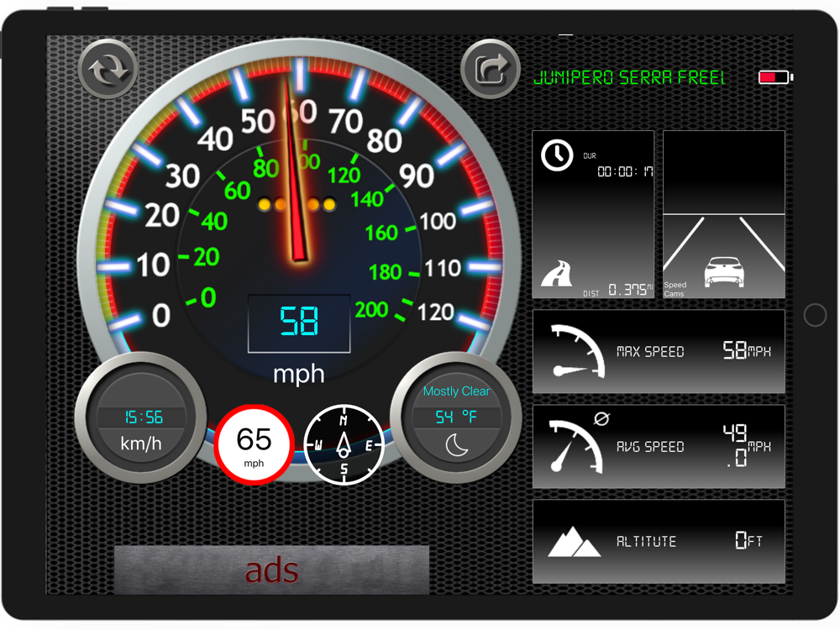The height and width of the screenshot is (630, 840).
Task: Tap the max speed gauge icon
Action: [x=578, y=351]
